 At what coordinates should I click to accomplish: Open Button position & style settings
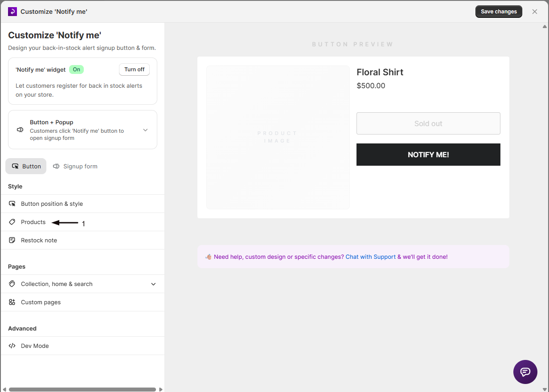coord(82,204)
